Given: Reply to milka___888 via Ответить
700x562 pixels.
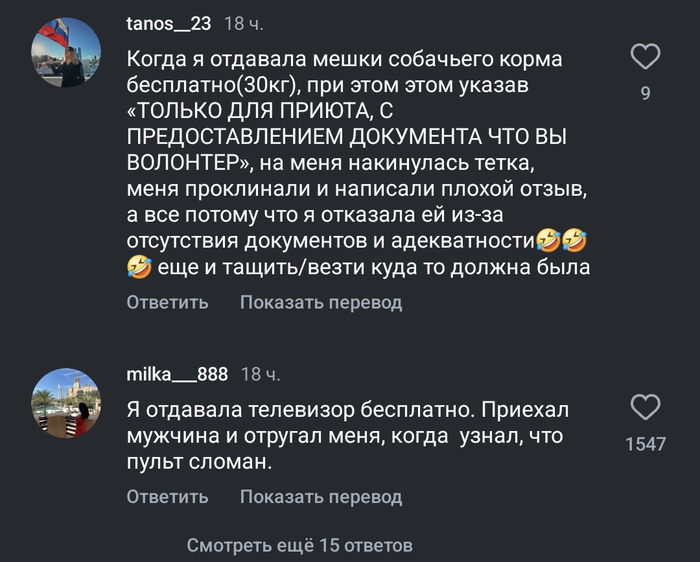Looking at the screenshot, I should point(167,496).
